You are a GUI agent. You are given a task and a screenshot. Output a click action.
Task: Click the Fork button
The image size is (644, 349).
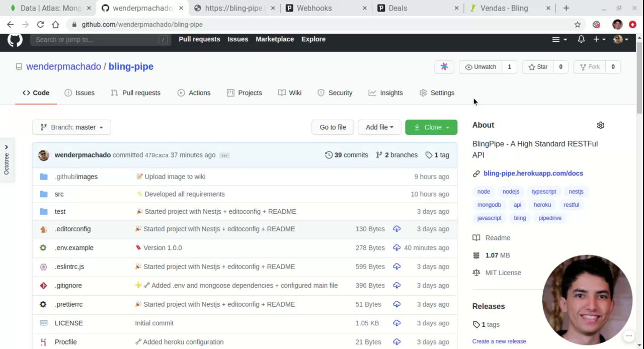click(590, 67)
